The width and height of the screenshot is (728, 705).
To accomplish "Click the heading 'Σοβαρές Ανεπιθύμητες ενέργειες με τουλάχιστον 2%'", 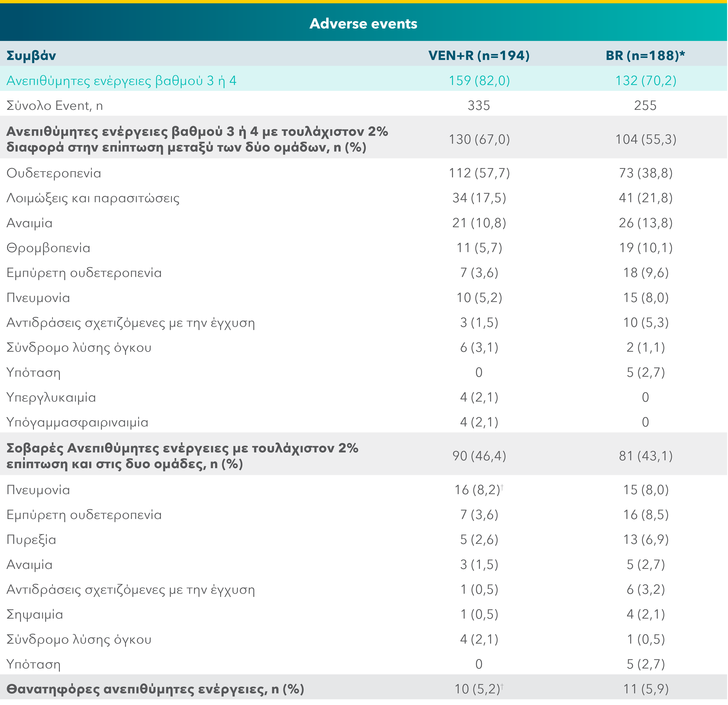I will pos(182,448).
